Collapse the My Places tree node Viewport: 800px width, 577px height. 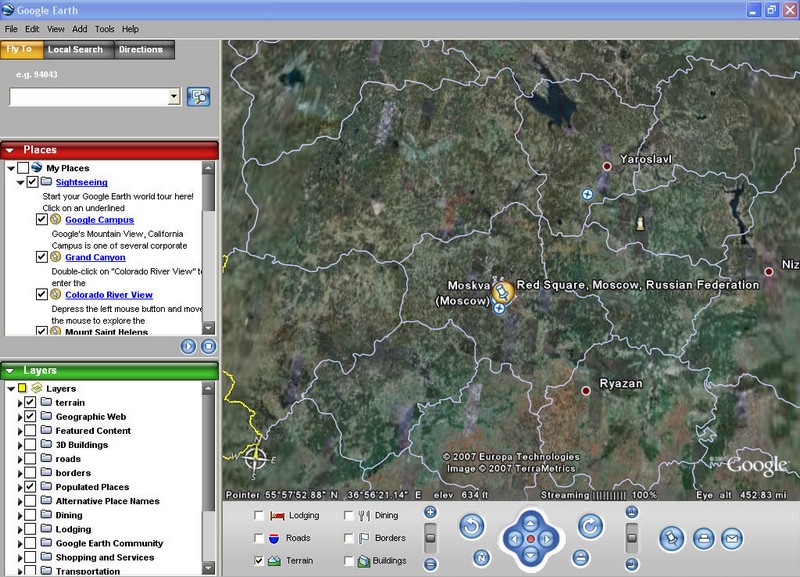11,168
